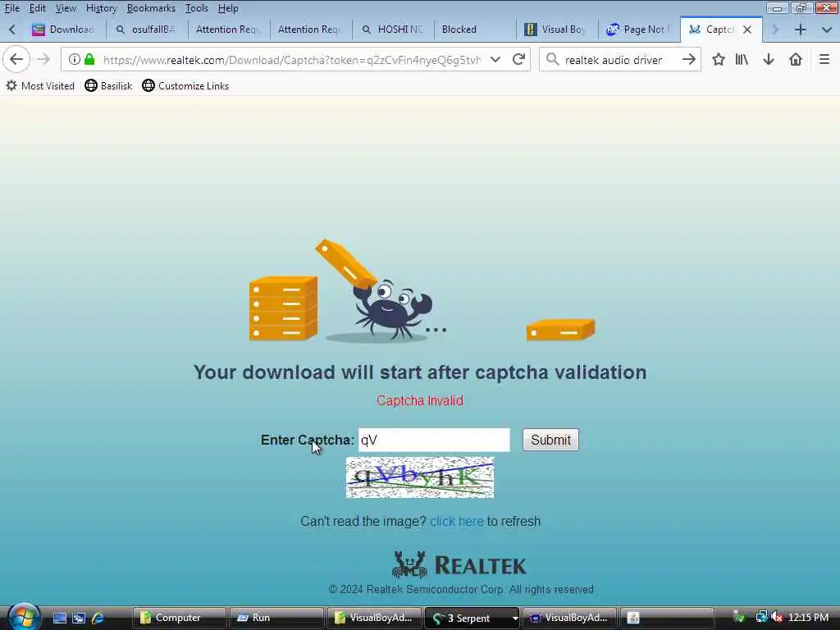This screenshot has height=630, width=840.
Task: Click Switch between windows quick launch icon
Action: click(79, 619)
